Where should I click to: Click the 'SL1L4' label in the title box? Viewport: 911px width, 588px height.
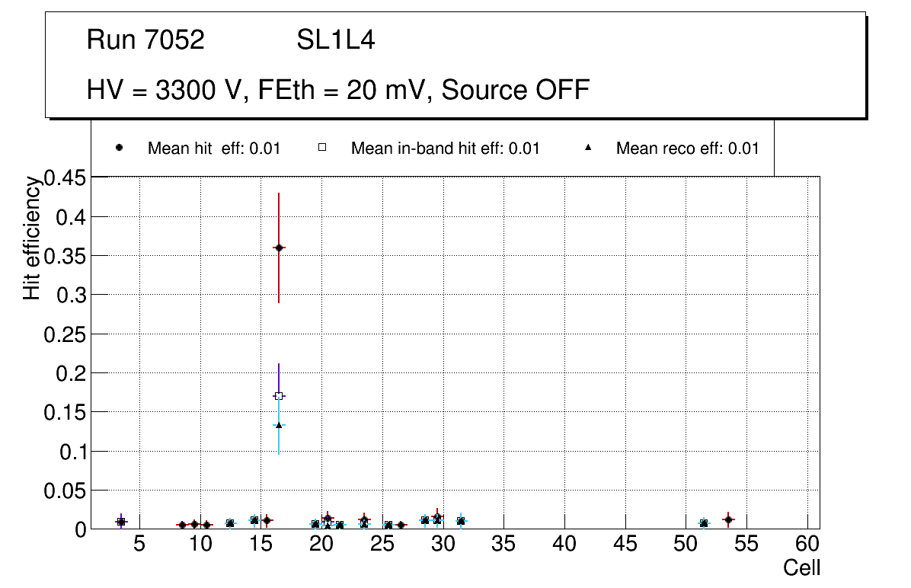click(335, 40)
